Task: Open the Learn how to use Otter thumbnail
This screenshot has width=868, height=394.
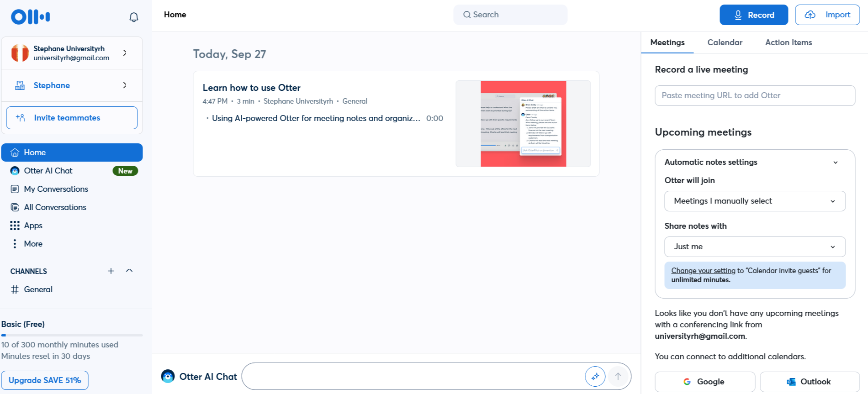Action: (x=523, y=124)
